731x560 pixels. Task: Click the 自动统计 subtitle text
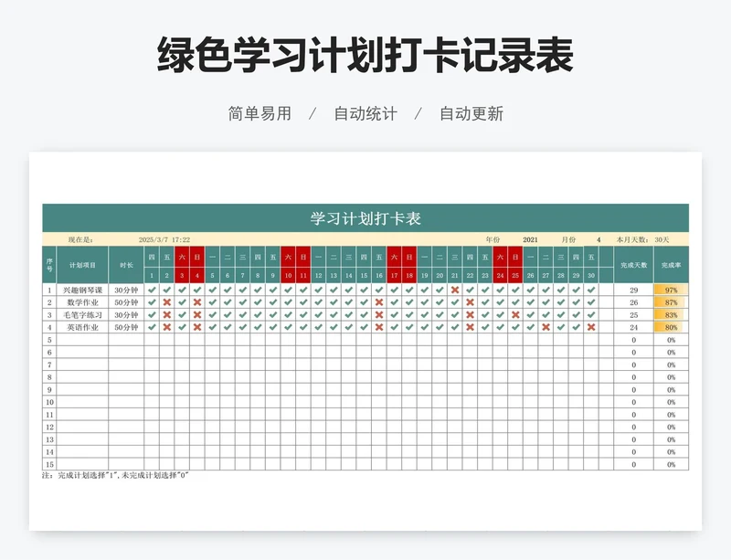tap(365, 113)
